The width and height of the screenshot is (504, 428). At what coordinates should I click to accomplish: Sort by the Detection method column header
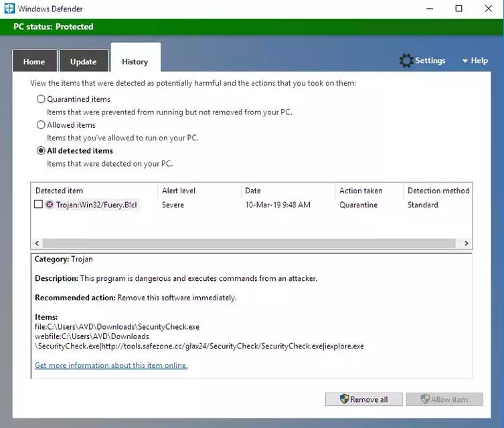pos(438,191)
